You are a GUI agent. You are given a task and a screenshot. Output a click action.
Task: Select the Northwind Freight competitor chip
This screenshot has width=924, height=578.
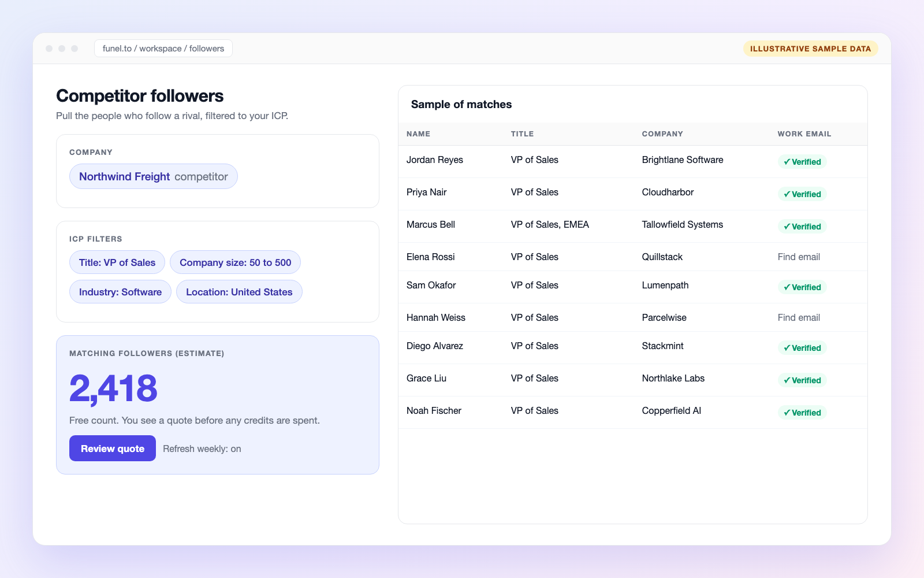(x=154, y=176)
